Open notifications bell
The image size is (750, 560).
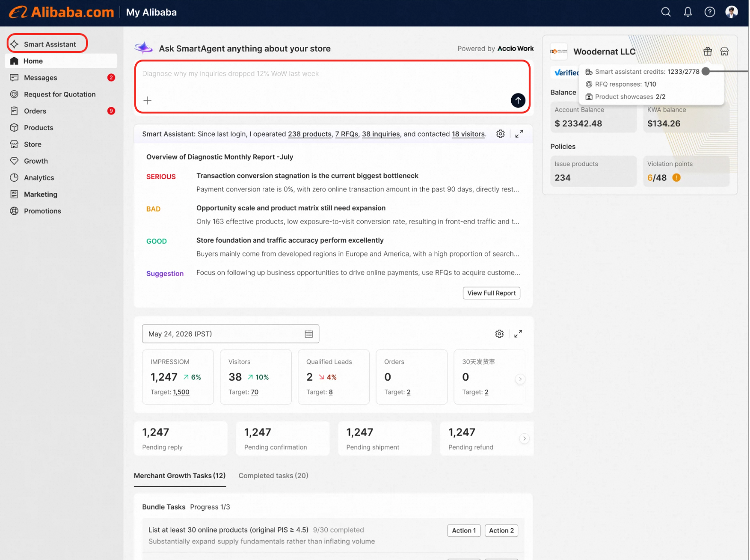pyautogui.click(x=688, y=12)
